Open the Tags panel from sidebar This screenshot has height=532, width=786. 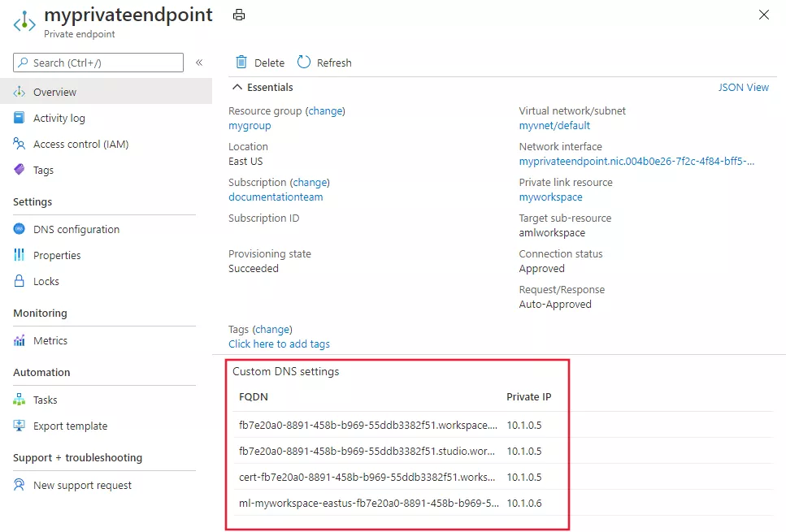point(48,170)
